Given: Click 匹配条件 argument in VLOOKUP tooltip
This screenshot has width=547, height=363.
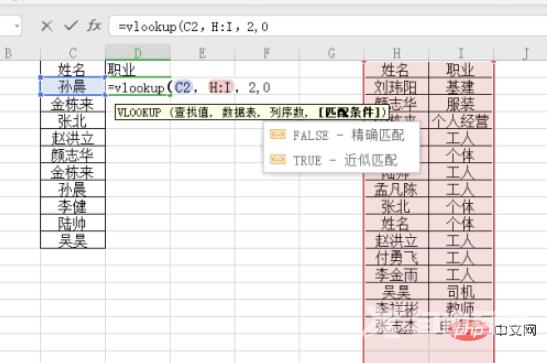Looking at the screenshot, I should [349, 113].
